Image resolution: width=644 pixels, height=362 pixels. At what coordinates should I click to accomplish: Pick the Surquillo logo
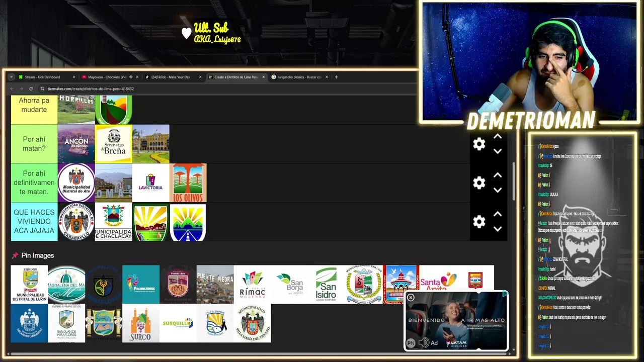[x=178, y=323]
